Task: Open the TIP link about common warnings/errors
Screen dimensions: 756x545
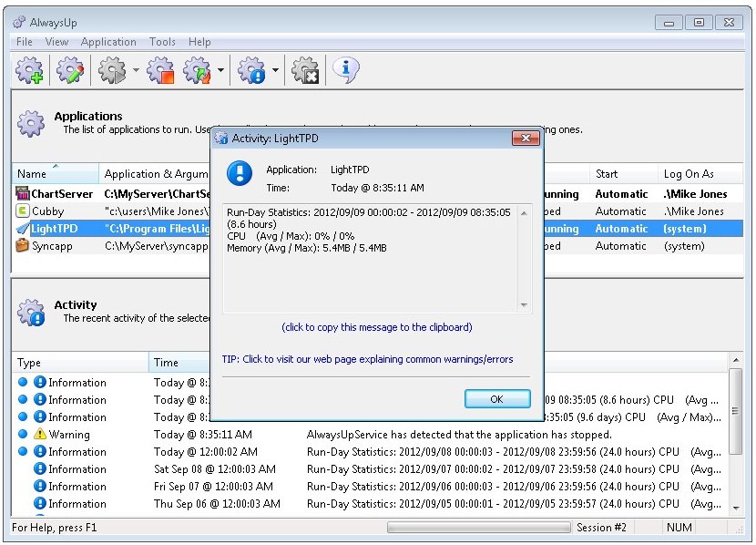Action: click(x=367, y=359)
